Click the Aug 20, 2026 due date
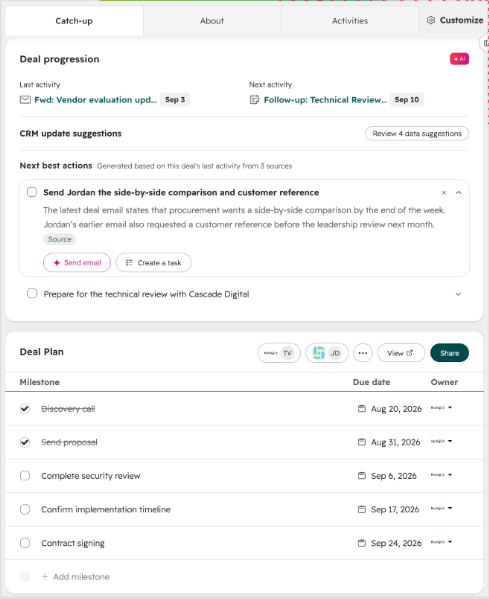Image resolution: width=489 pixels, height=599 pixels. click(396, 409)
